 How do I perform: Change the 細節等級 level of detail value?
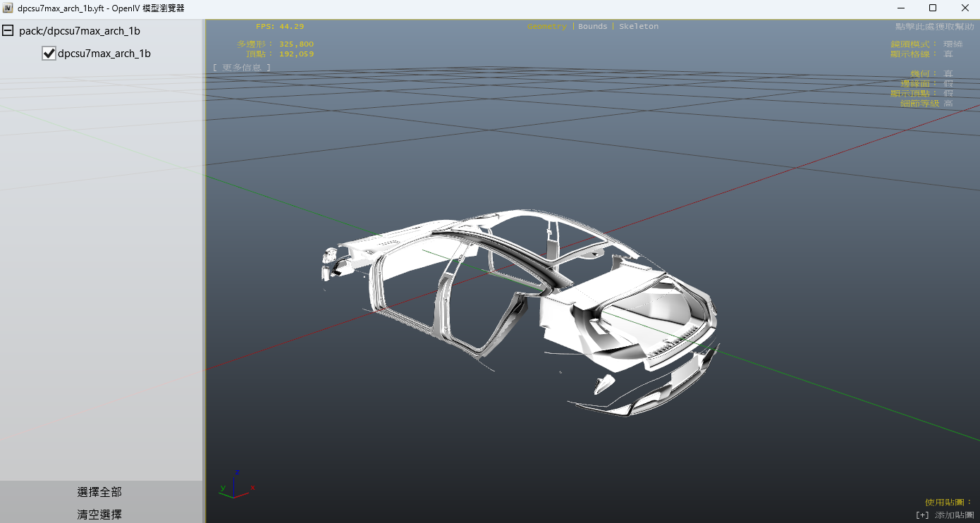[x=948, y=104]
